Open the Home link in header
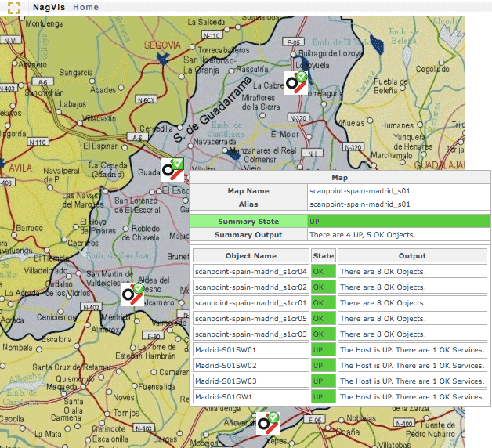 tap(85, 7)
